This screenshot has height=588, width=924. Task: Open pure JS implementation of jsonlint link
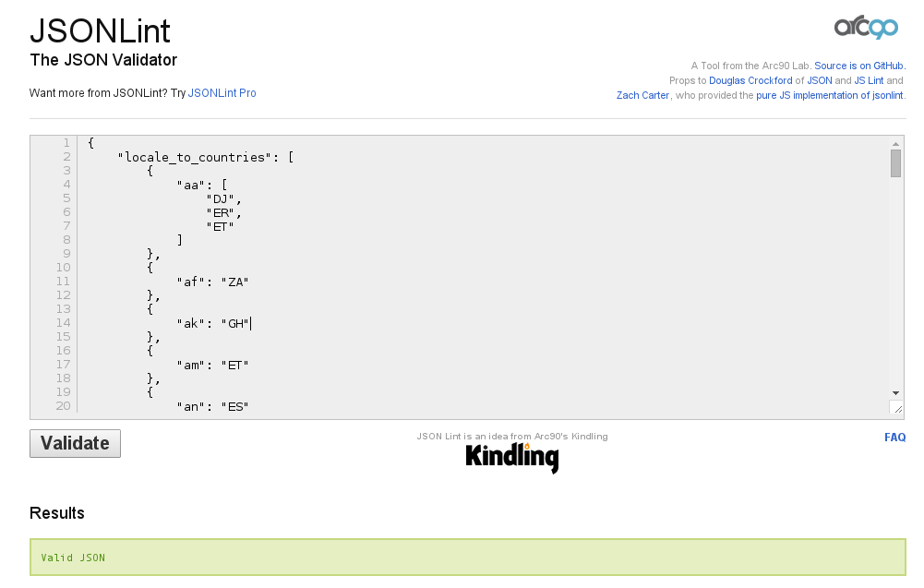point(829,95)
